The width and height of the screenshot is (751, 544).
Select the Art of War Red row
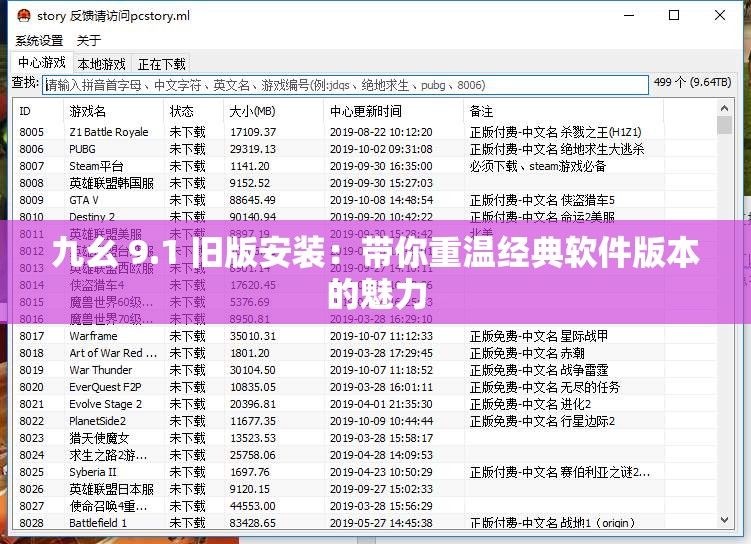pos(364,353)
